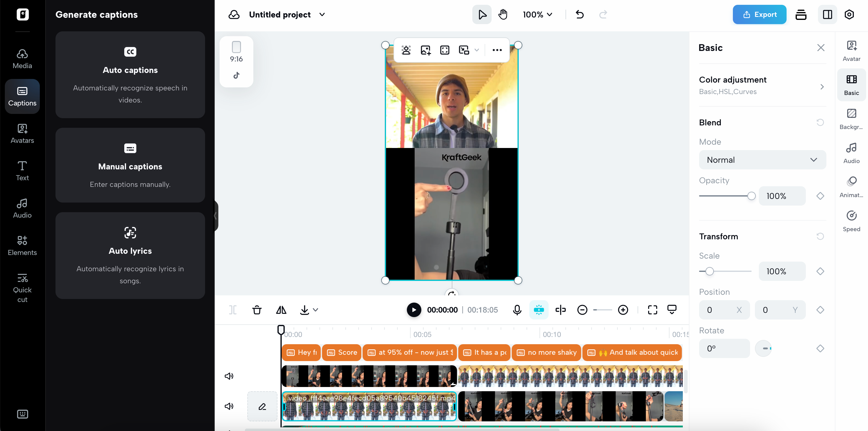Choose Auto captions option
The image size is (868, 431).
tap(130, 75)
